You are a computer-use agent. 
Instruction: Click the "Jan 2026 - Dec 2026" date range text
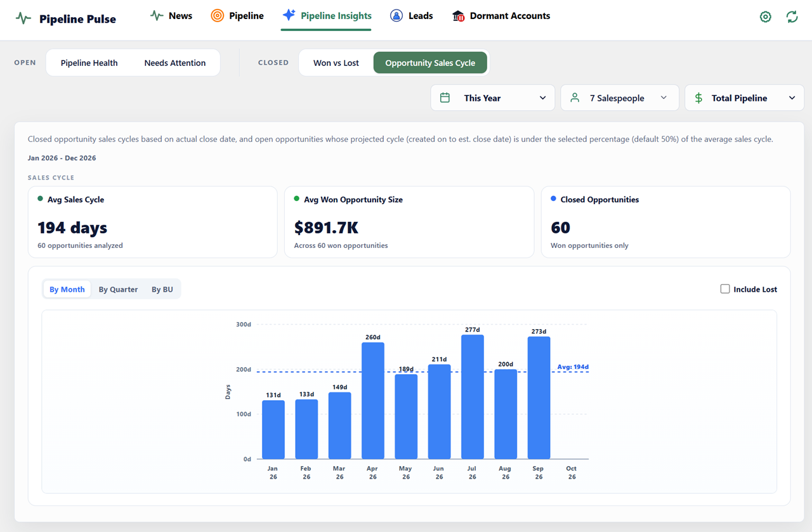pos(62,158)
